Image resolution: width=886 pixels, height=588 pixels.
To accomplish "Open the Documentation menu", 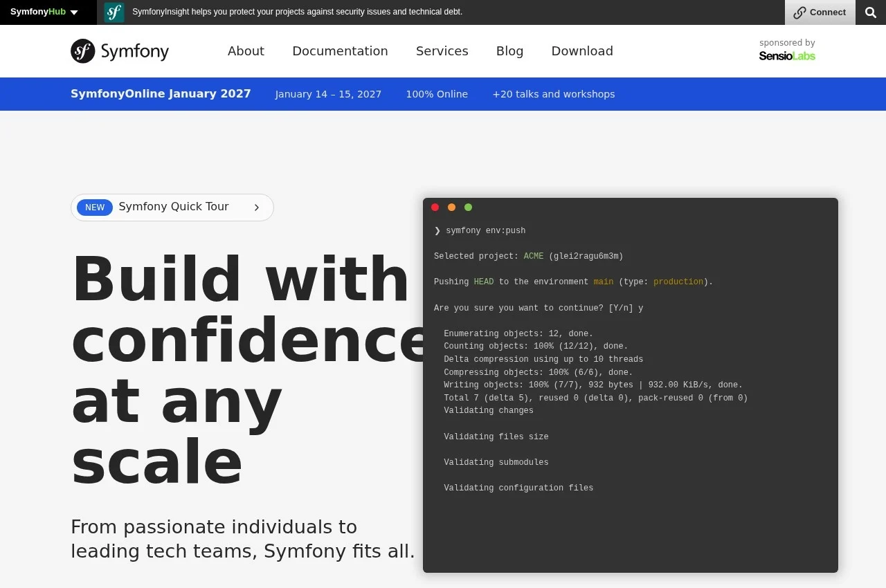I will 340,51.
